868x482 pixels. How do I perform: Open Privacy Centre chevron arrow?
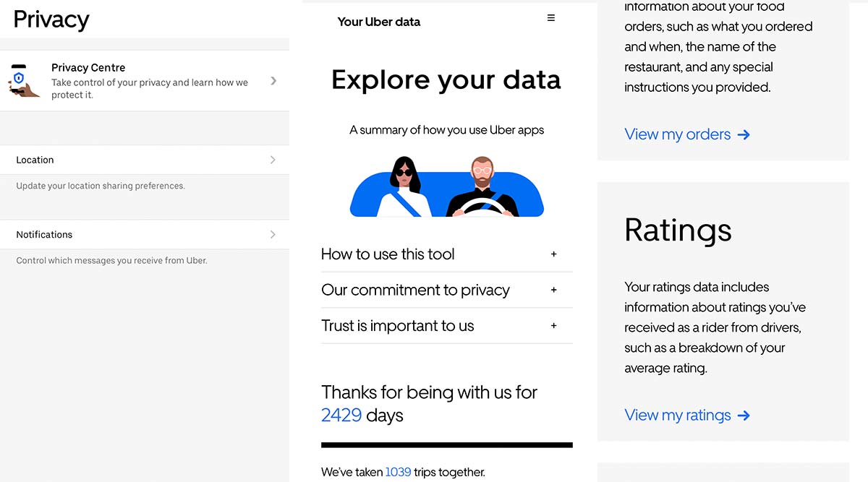[273, 81]
